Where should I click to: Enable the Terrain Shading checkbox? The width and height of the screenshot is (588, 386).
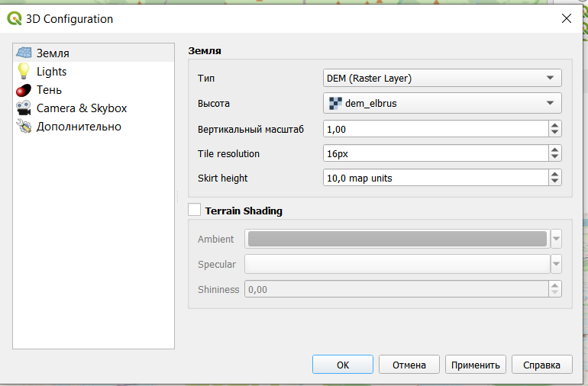[x=195, y=210]
